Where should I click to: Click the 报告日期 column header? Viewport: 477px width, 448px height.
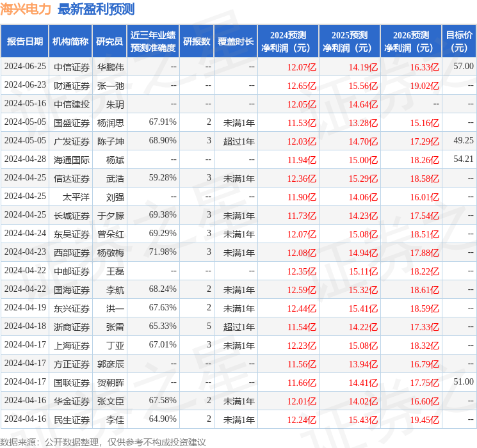(x=24, y=42)
